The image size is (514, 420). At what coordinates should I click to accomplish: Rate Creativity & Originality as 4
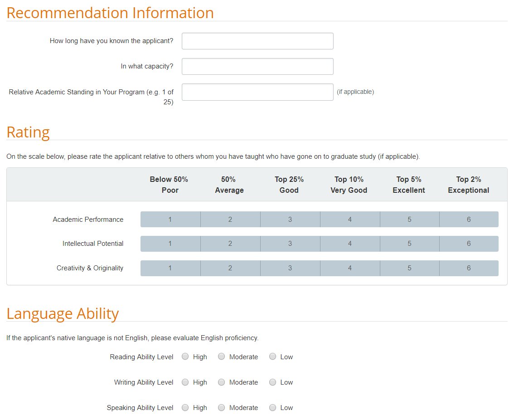pyautogui.click(x=350, y=268)
